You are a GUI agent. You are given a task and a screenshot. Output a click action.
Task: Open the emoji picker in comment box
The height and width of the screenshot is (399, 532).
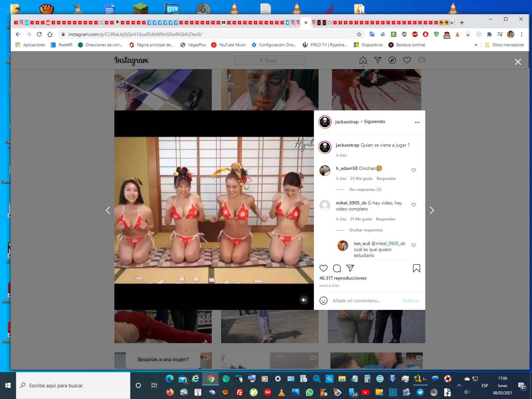323,301
